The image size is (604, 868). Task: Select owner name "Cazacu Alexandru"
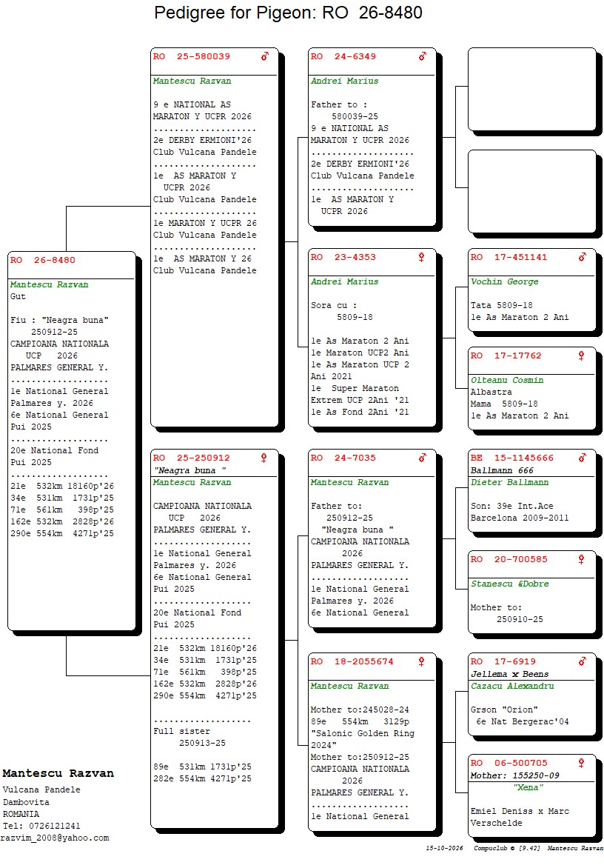[x=512, y=687]
